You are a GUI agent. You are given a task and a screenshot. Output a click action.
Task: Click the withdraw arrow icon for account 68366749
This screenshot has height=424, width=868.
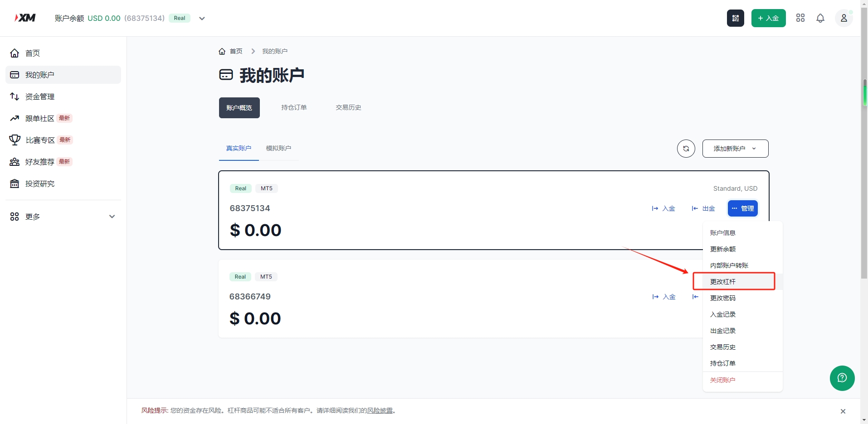(x=695, y=297)
